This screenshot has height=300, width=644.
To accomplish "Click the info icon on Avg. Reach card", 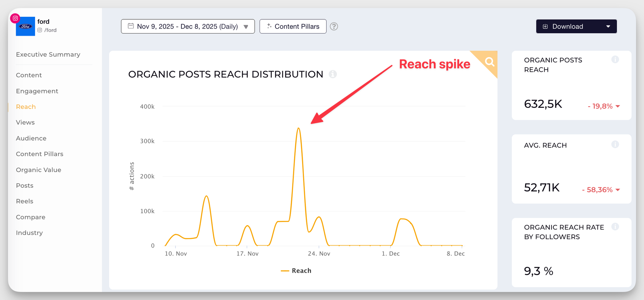I will pyautogui.click(x=615, y=145).
